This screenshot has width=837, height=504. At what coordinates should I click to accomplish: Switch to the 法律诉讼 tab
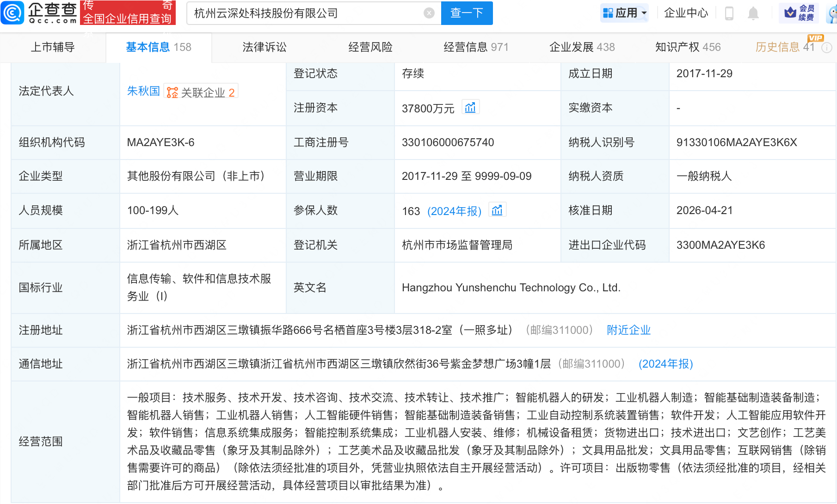click(x=264, y=47)
